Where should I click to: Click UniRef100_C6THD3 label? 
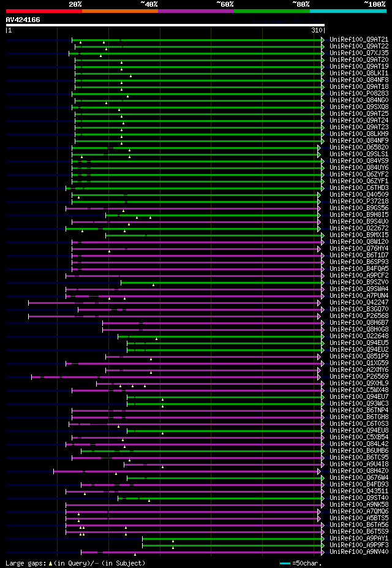pos(359,188)
